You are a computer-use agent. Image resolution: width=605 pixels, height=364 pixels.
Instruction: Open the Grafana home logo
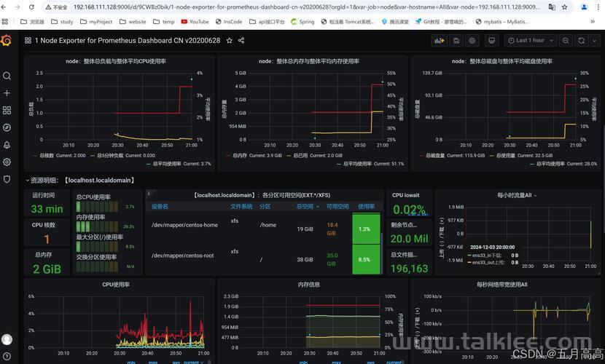(x=7, y=40)
